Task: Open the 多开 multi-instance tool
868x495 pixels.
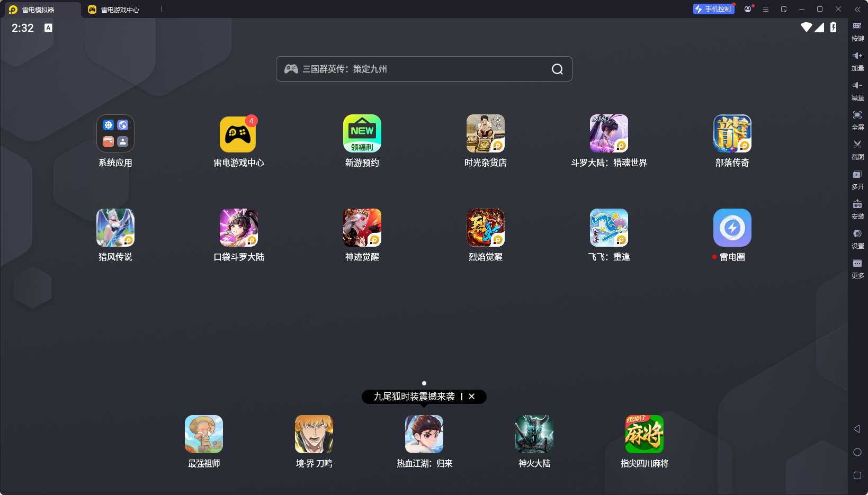Action: pos(857,179)
